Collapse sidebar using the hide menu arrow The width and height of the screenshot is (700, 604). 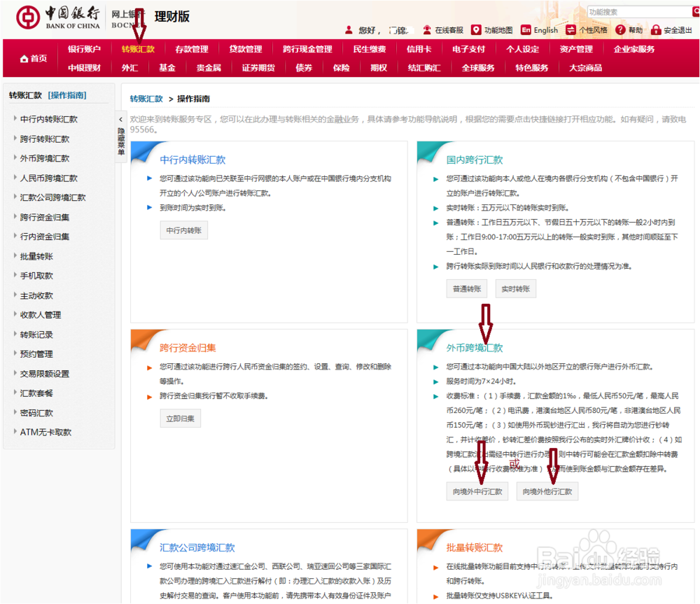pos(120,120)
